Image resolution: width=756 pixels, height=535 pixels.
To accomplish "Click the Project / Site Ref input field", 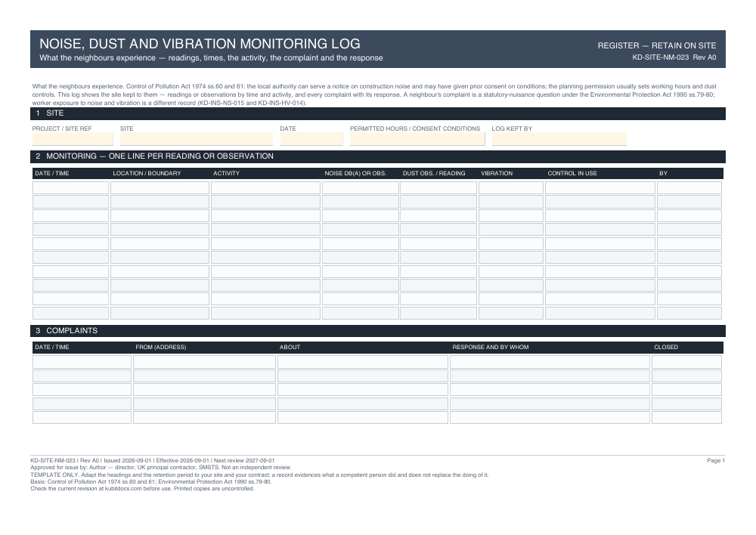I will pyautogui.click(x=73, y=139).
